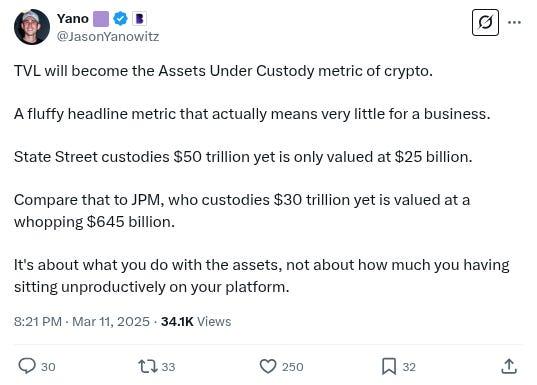
Task: Click the blue verified checkmark badge
Action: coord(120,19)
